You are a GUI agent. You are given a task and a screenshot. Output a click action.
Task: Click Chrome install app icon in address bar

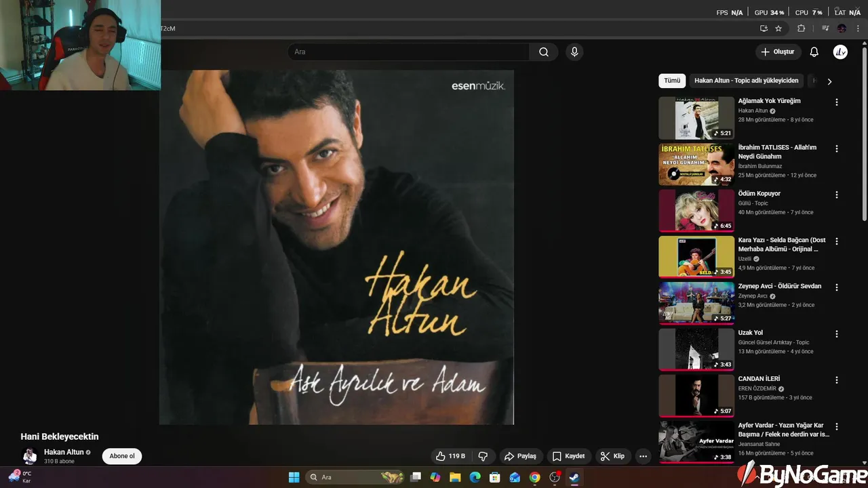pos(764,28)
